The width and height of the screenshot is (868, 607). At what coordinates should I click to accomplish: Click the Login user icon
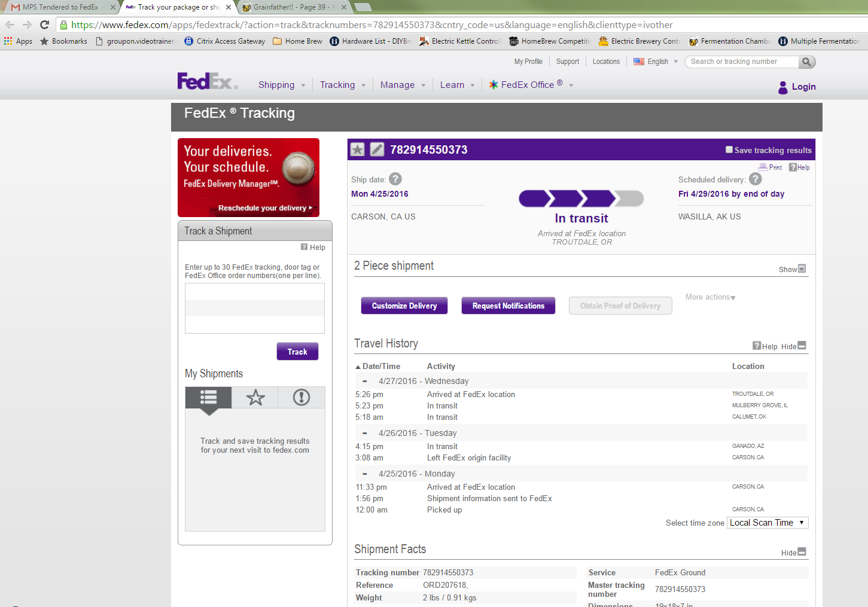coord(783,87)
